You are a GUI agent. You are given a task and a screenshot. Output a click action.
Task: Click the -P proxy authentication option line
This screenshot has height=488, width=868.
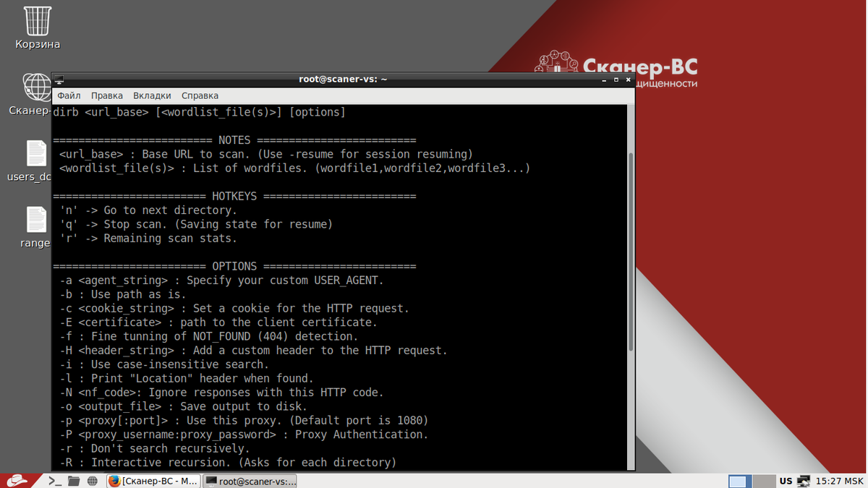tap(244, 435)
